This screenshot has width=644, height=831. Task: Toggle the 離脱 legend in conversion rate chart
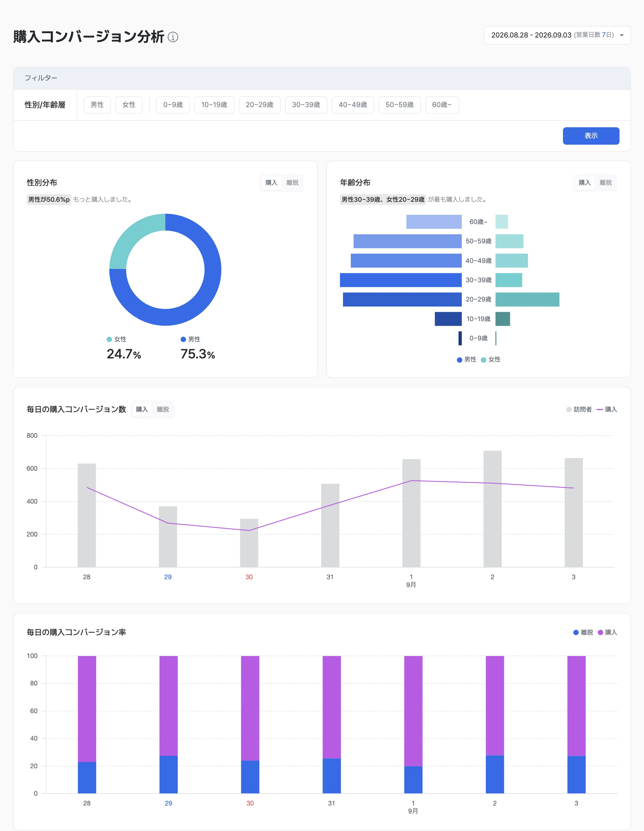pyautogui.click(x=583, y=632)
